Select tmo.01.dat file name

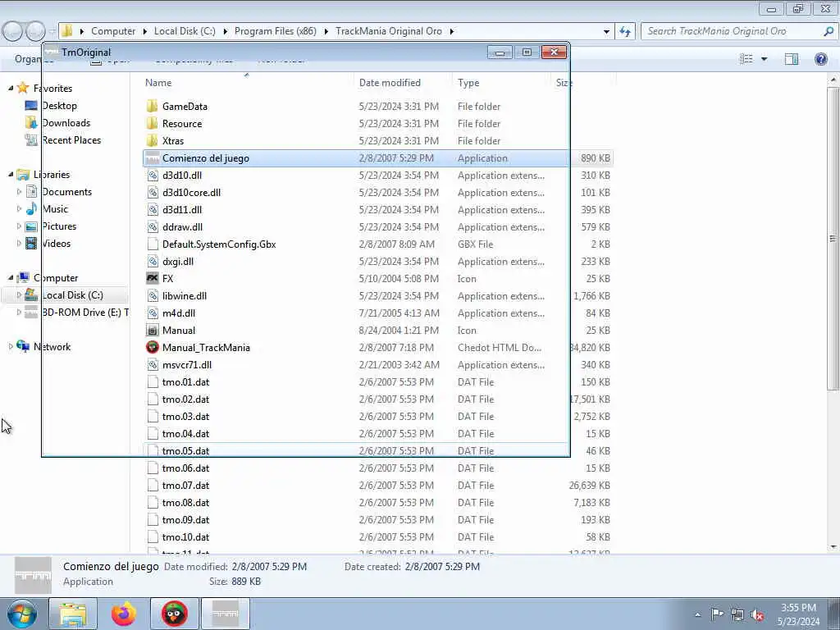185,382
